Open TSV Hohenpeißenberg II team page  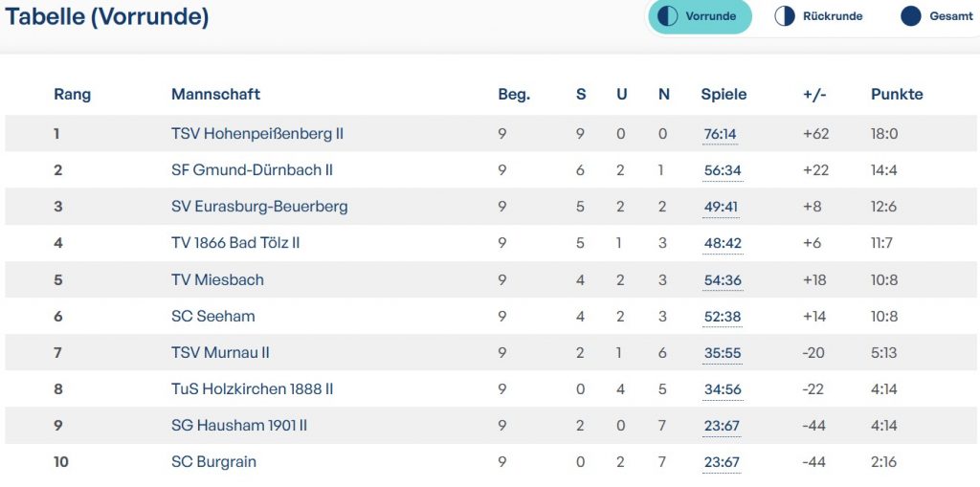pos(256,134)
